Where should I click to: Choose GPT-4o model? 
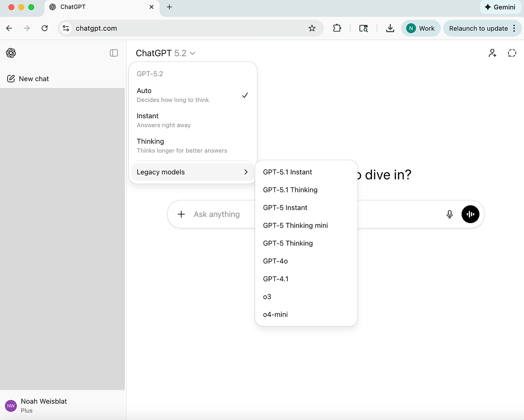[x=306, y=261]
